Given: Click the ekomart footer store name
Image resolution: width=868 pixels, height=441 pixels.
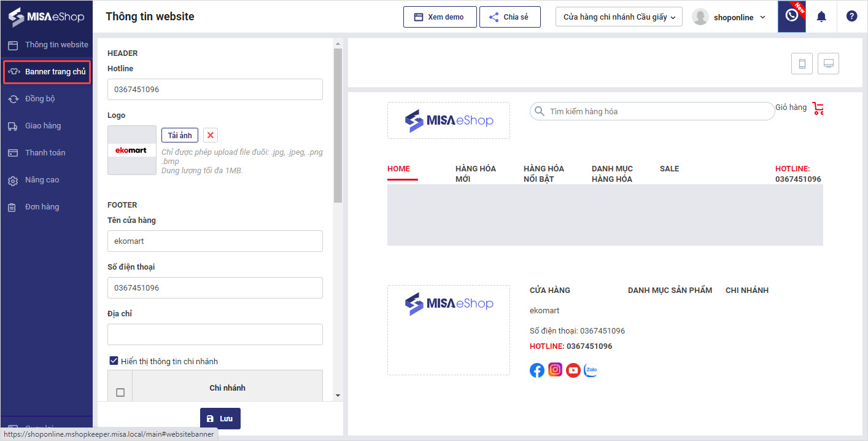Looking at the screenshot, I should pyautogui.click(x=544, y=311).
